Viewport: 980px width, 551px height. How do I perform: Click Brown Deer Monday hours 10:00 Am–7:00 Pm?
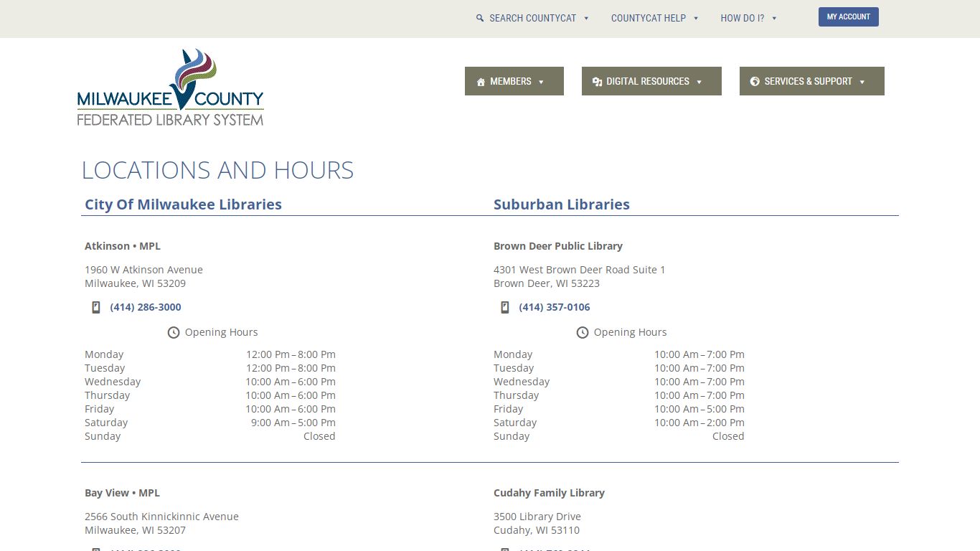point(699,354)
